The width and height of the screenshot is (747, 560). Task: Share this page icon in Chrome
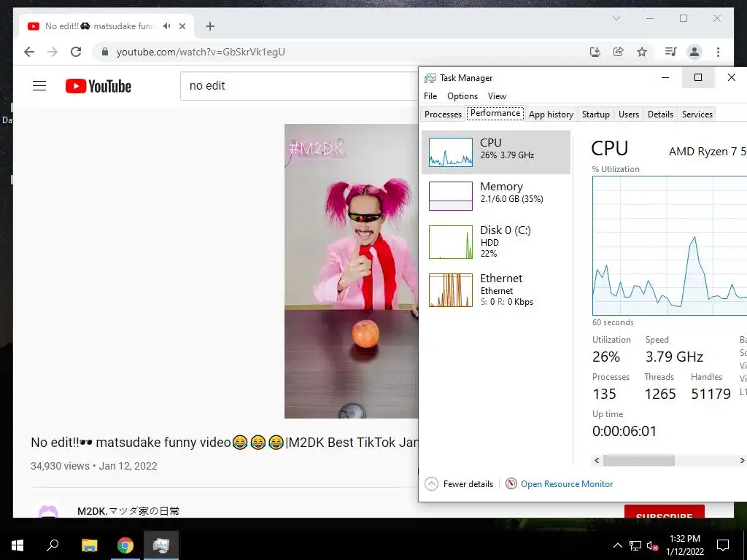(x=619, y=52)
